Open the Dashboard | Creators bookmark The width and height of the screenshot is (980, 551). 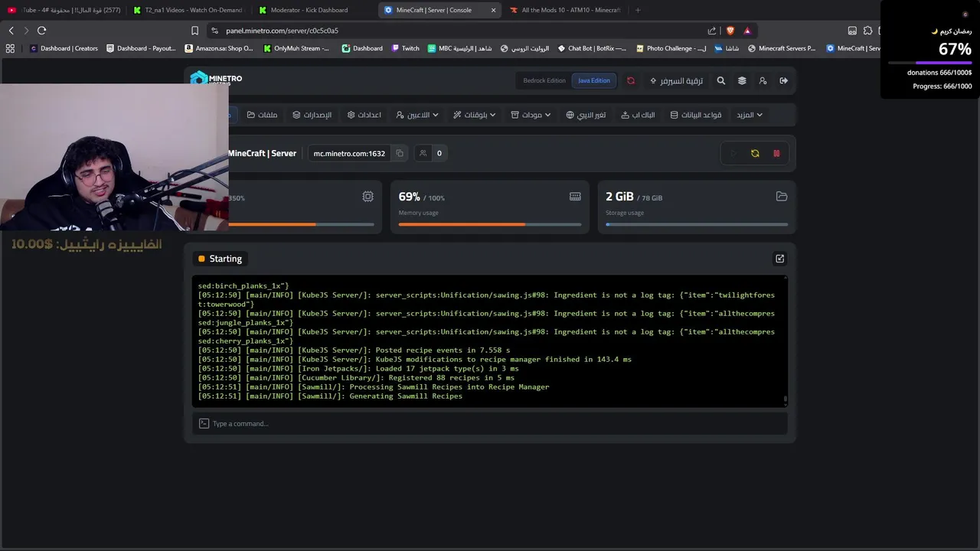tap(64, 48)
